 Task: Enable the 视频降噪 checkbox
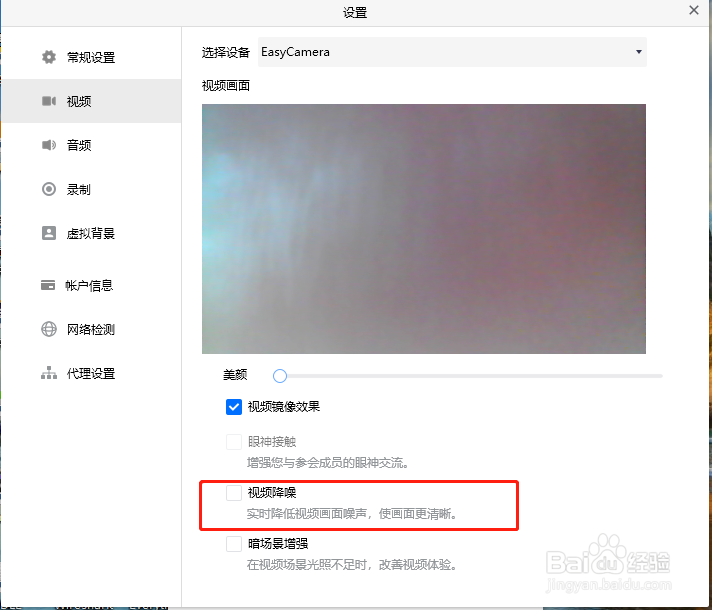pos(234,492)
